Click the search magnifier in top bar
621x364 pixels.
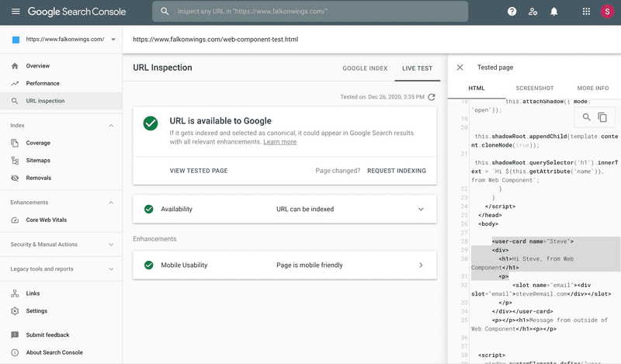click(165, 12)
